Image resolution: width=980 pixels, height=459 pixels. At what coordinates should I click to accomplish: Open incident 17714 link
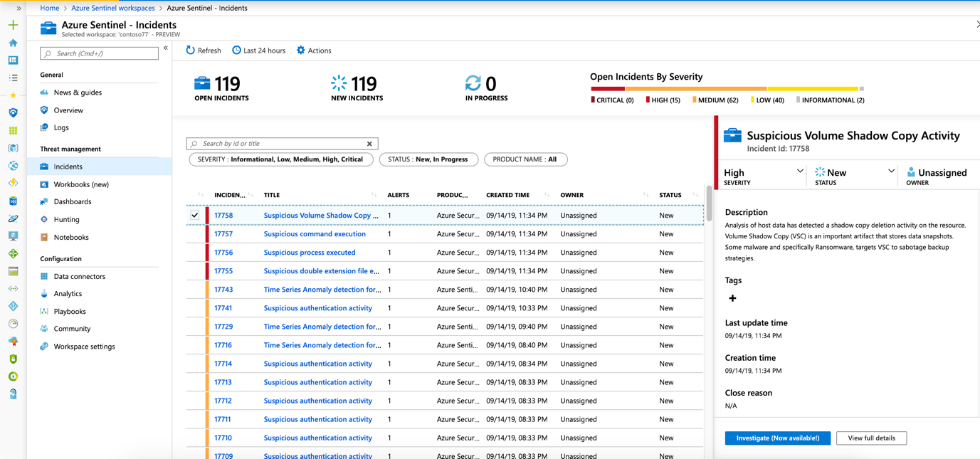coord(223,364)
